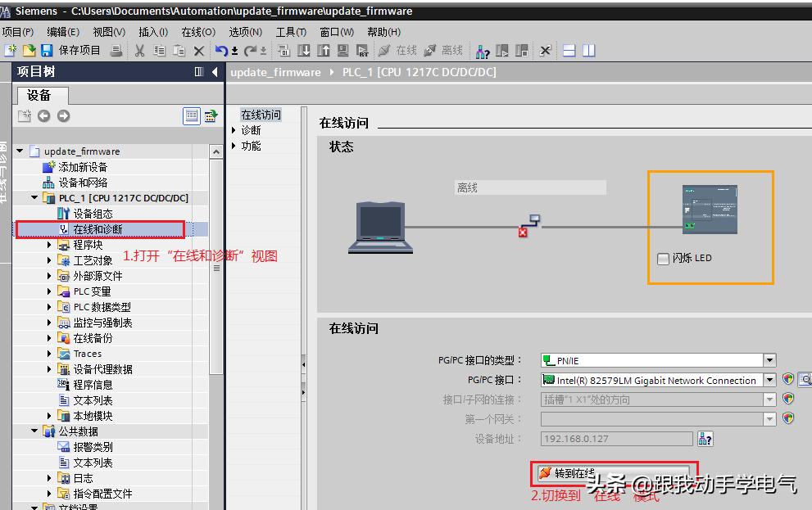Select 在线访问 in navigation list

261,115
